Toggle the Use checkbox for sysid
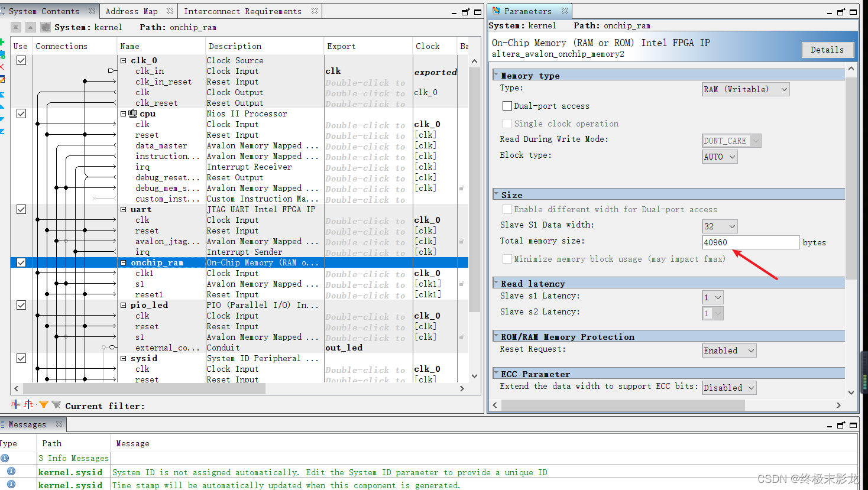Screen dimensions: 868x490 coord(21,358)
